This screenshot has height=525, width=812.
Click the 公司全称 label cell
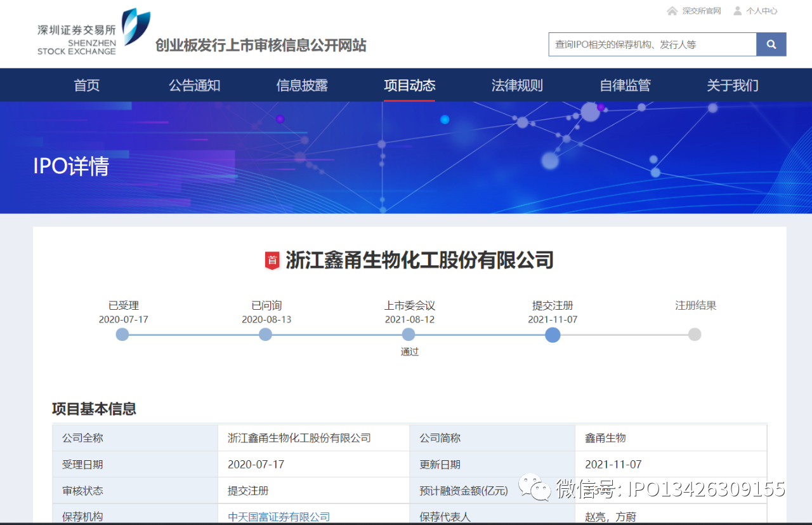(x=135, y=438)
